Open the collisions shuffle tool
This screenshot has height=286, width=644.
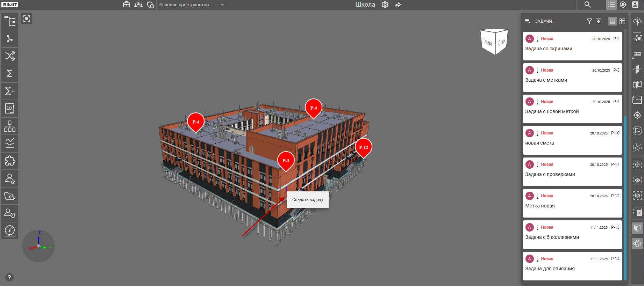[x=10, y=56]
